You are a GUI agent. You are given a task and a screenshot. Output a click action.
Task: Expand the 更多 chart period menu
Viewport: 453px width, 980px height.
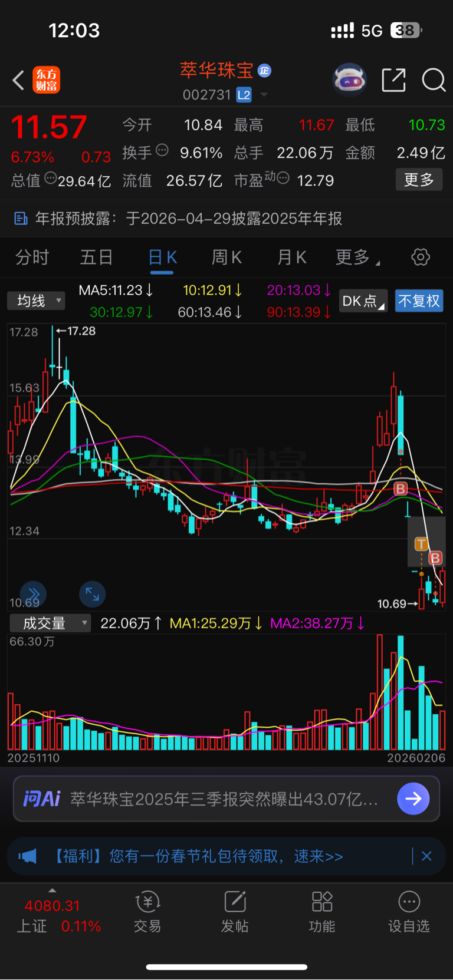tap(357, 258)
